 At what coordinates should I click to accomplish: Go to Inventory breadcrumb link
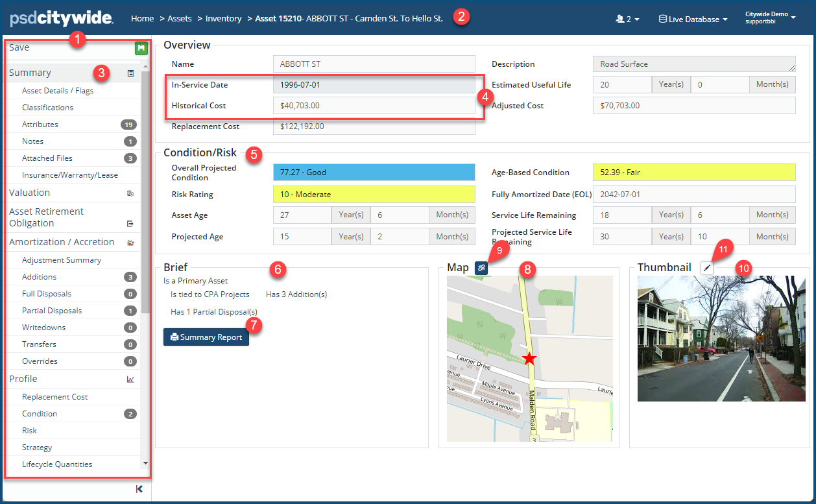coord(223,19)
